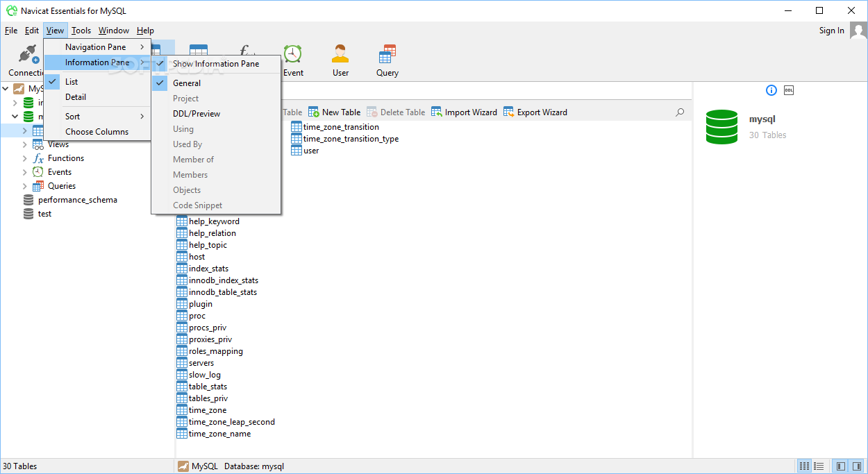Select the roles_mapping table
This screenshot has height=474, width=868.
click(210, 351)
